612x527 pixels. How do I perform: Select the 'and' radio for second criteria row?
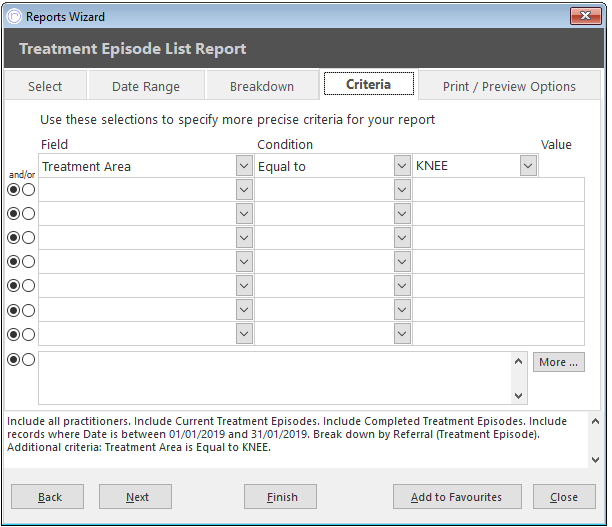click(14, 190)
